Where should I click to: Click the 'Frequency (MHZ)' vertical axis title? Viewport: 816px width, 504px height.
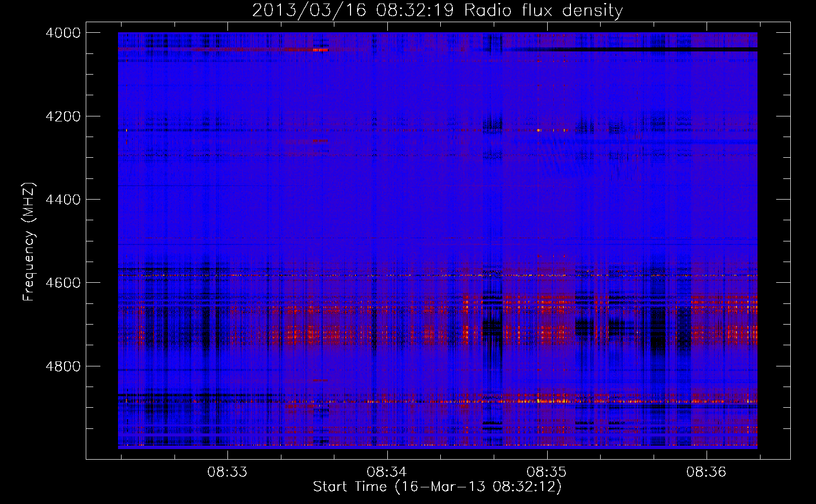[29, 242]
